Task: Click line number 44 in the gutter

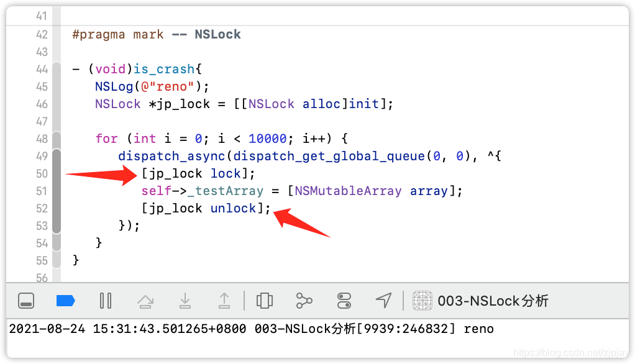Action: pyautogui.click(x=42, y=69)
